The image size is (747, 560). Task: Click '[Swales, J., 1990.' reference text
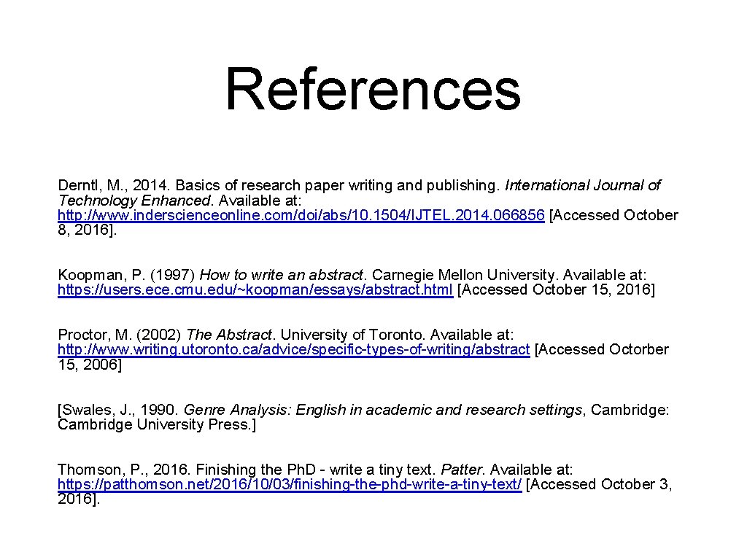click(118, 410)
